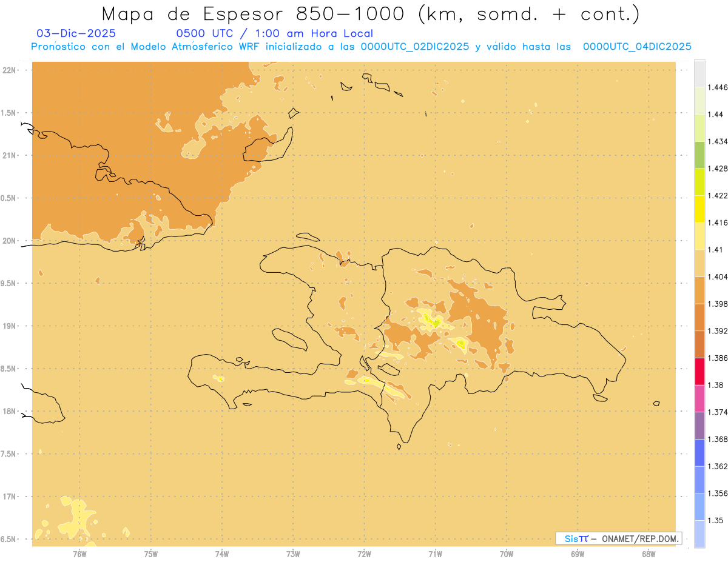Click the colorbar value 1.428
728x562 pixels.
pos(718,169)
